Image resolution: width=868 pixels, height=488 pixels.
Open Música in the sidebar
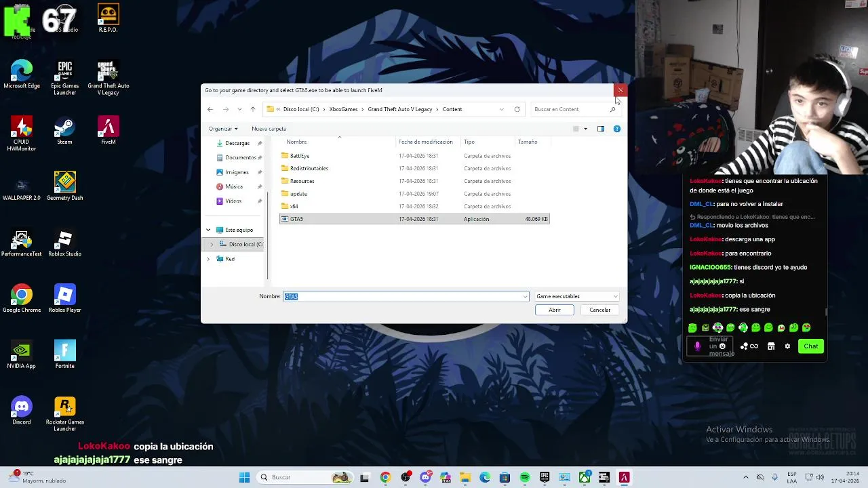[234, 186]
